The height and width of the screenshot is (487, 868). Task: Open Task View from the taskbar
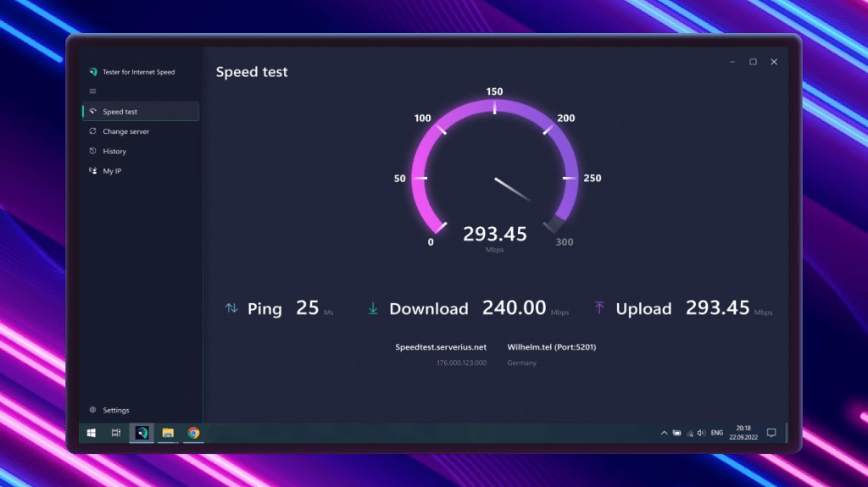click(x=116, y=433)
